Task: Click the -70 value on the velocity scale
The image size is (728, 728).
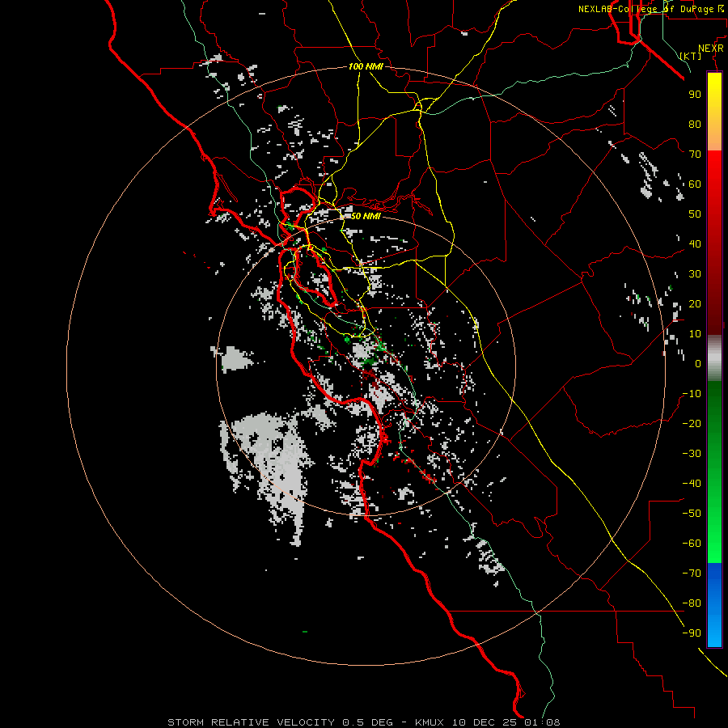Action: (692, 574)
